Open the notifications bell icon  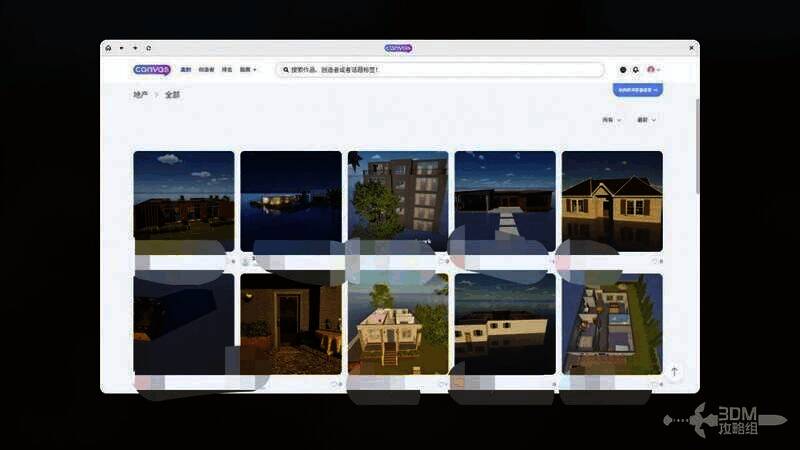(x=636, y=70)
